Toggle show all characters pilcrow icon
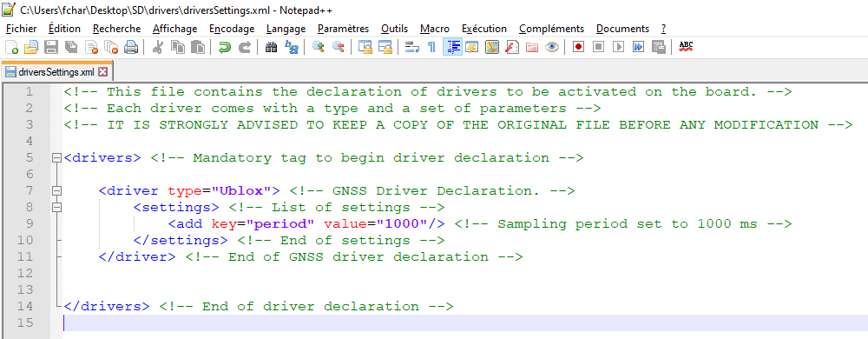The width and height of the screenshot is (868, 339). click(x=431, y=47)
